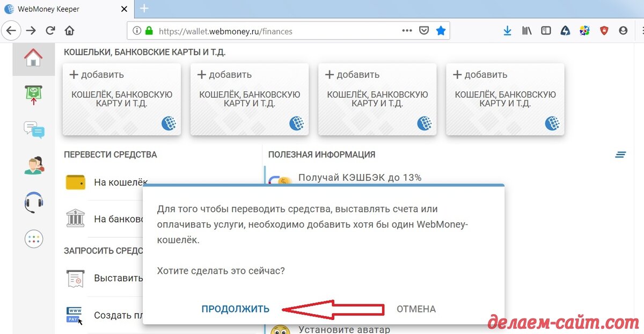Click the green padlock security icon
The image size is (644, 334).
click(149, 31)
